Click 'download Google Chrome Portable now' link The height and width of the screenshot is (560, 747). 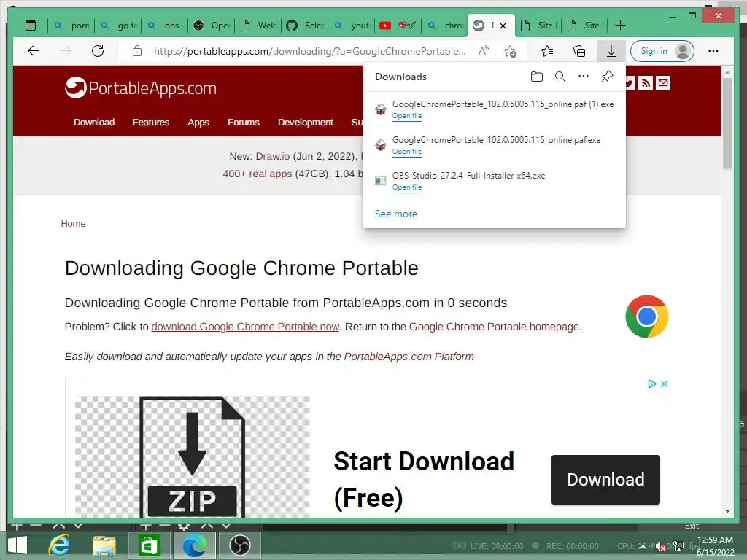(245, 327)
